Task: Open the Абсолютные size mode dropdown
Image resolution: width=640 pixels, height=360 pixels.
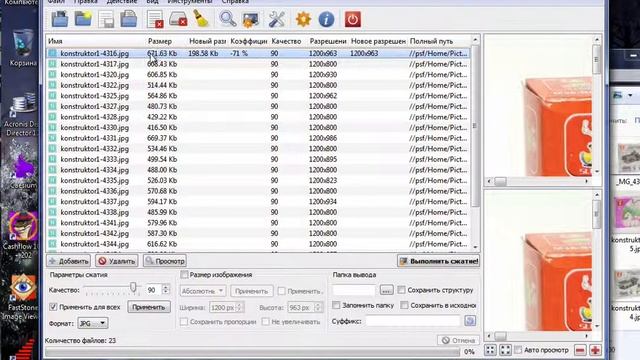Action: click(202, 291)
